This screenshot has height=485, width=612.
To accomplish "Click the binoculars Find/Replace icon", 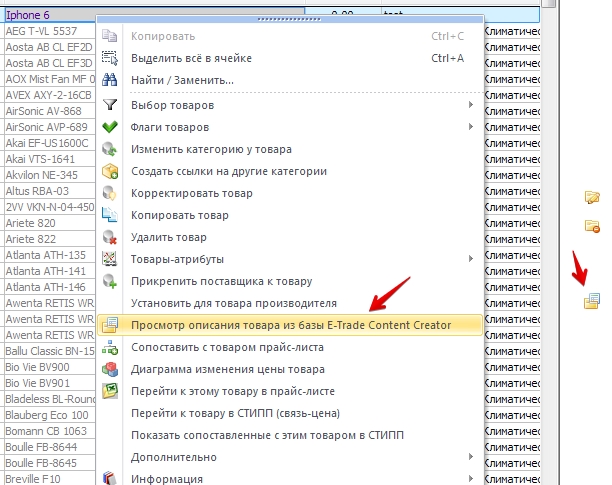I will pyautogui.click(x=110, y=80).
